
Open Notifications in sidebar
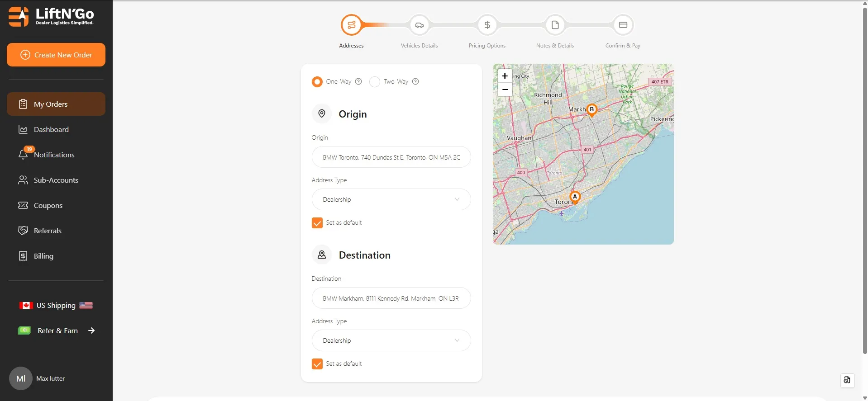[56, 155]
